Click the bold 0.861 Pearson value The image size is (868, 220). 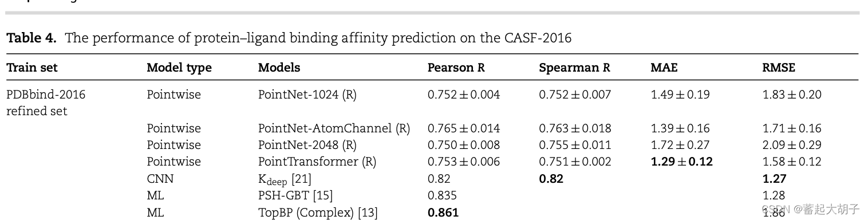point(443,213)
